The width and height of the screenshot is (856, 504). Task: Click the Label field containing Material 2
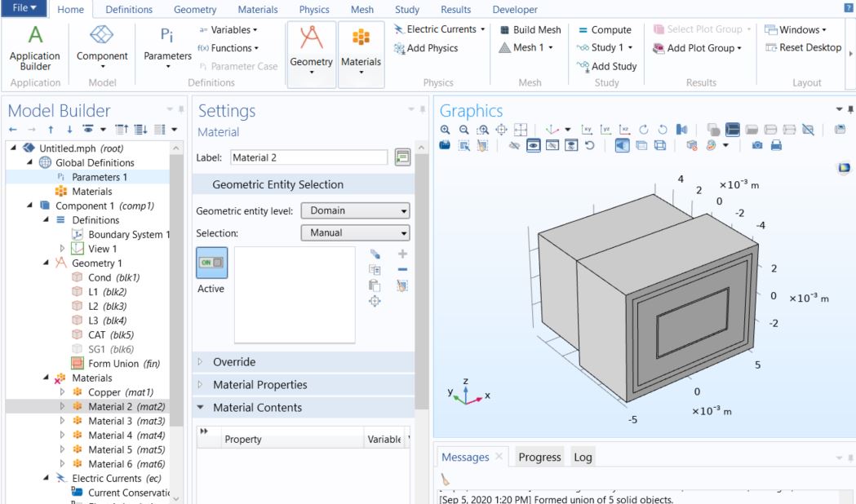click(x=308, y=157)
